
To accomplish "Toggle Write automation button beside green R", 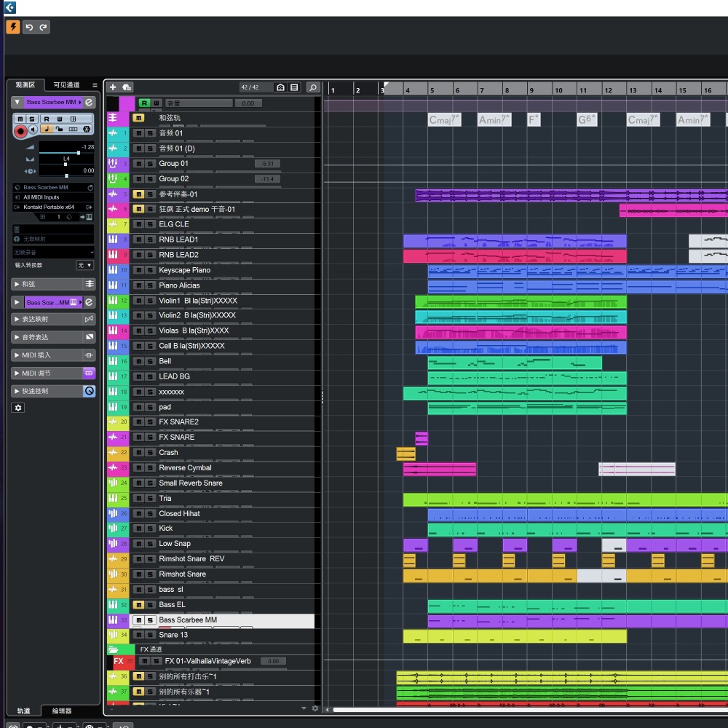I will point(157,103).
